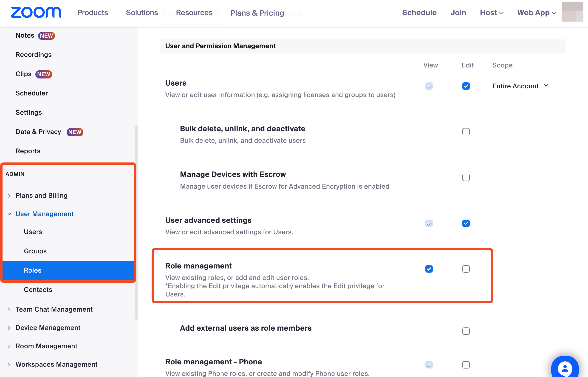588x377 pixels.
Task: Toggle Role management - Phone View checkbox
Action: [429, 365]
